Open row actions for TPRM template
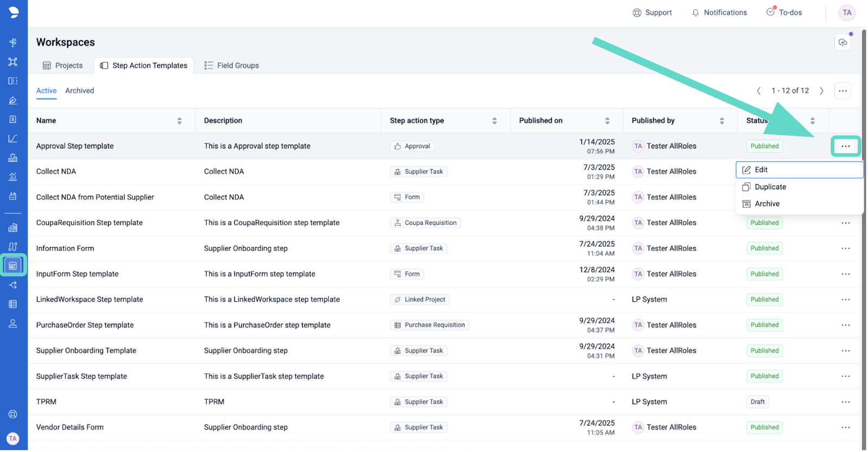Image resolution: width=868 pixels, height=452 pixels. [x=845, y=402]
